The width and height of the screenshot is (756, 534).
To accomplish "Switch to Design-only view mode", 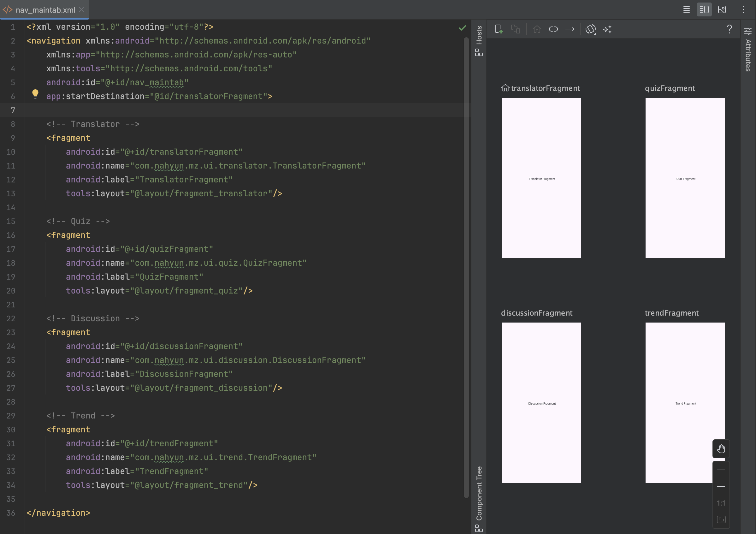I will click(x=722, y=9).
